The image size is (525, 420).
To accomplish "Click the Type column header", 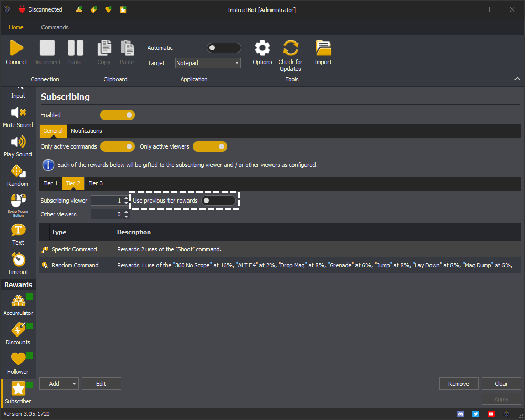I will coord(82,232).
